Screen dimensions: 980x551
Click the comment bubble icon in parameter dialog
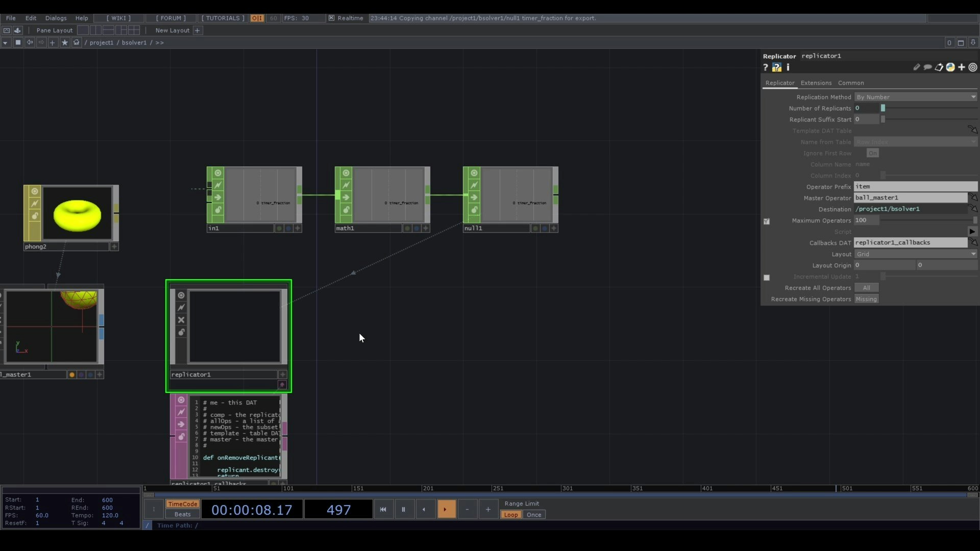[927, 67]
